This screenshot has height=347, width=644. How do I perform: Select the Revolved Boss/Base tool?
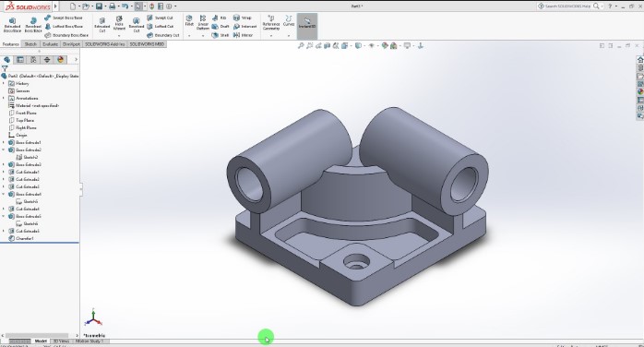(x=33, y=25)
